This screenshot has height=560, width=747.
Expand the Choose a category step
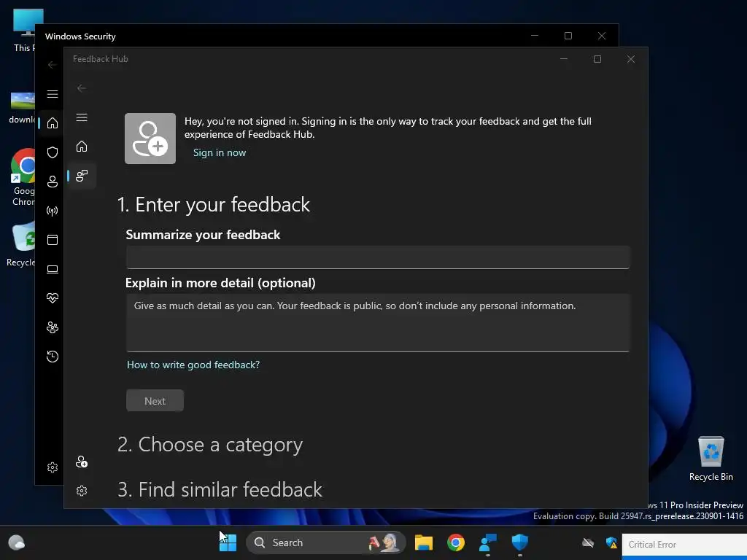coord(210,445)
